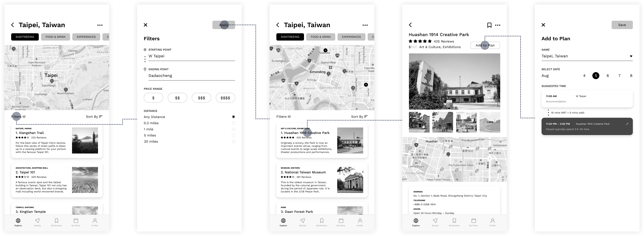Open the three-dot menu beside the bookmark icon
644x236 pixels.
pyautogui.click(x=498, y=25)
